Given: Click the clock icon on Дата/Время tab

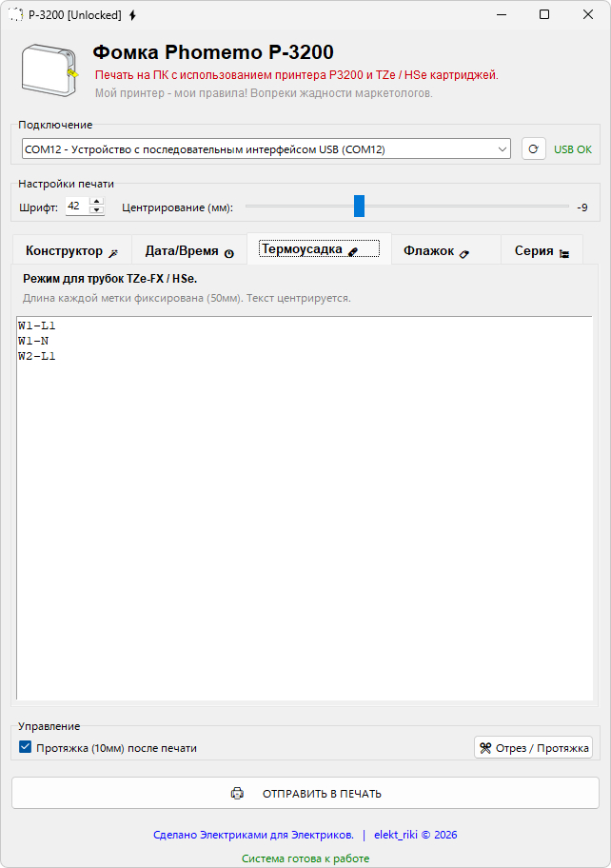Looking at the screenshot, I should (228, 253).
